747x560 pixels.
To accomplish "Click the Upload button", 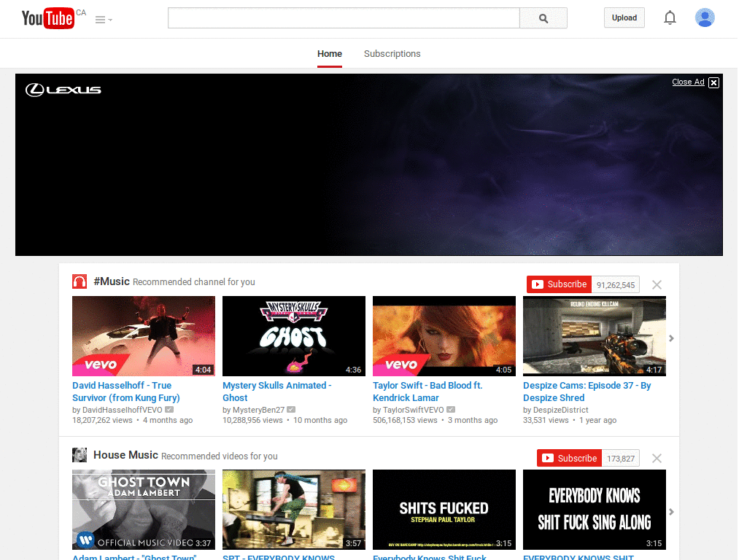I will pos(624,17).
